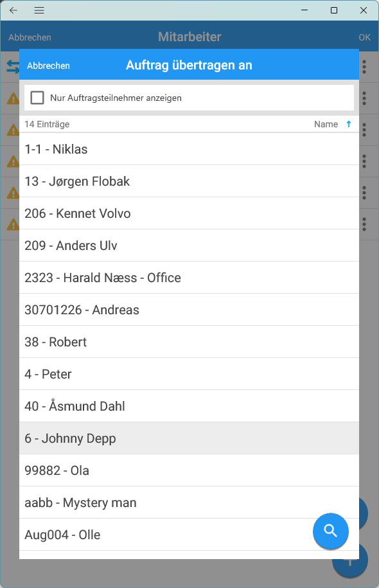Cancel the Auftrag übertragen an dialog
Screen dimensions: 379x588
click(48, 66)
